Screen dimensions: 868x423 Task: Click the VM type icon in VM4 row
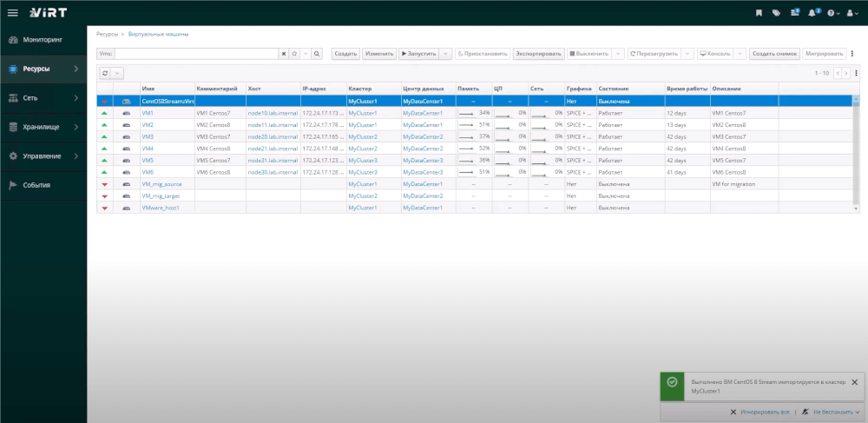tap(126, 149)
